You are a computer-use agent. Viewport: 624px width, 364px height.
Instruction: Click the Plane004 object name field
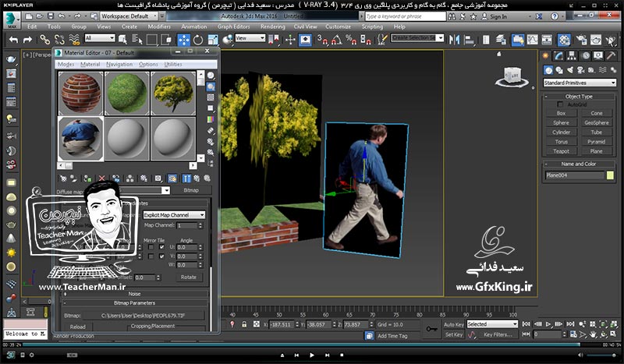pyautogui.click(x=574, y=175)
